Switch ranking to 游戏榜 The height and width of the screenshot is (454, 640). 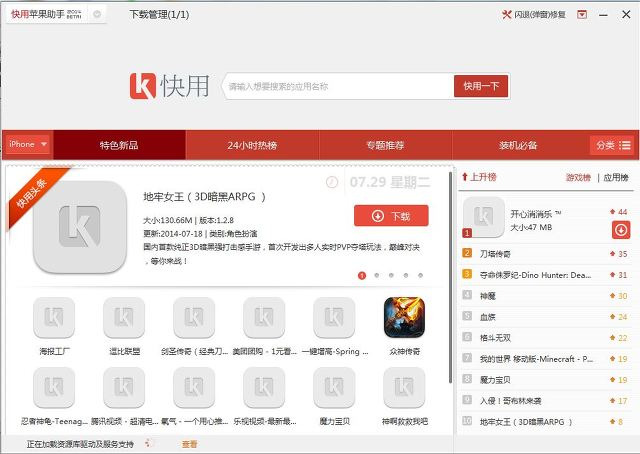tap(578, 178)
